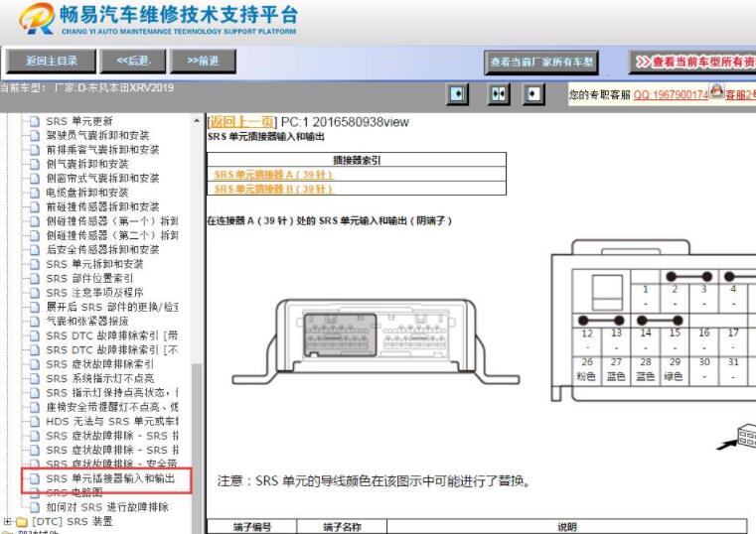Click the first panel layout icon

pos(457,93)
